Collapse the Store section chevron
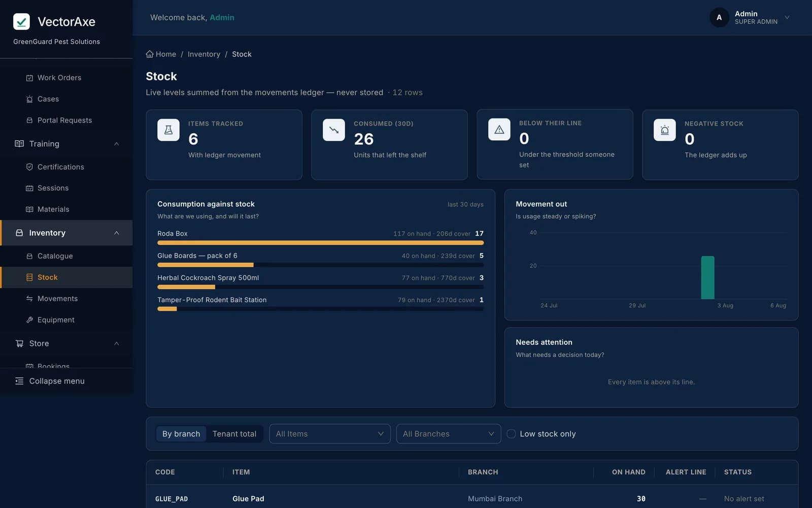This screenshot has width=812, height=508. 117,343
